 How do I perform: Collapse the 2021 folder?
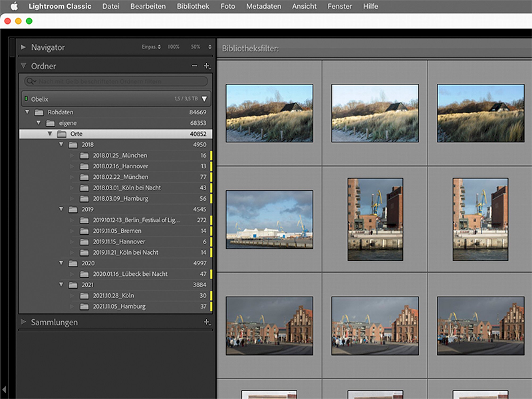(61, 284)
